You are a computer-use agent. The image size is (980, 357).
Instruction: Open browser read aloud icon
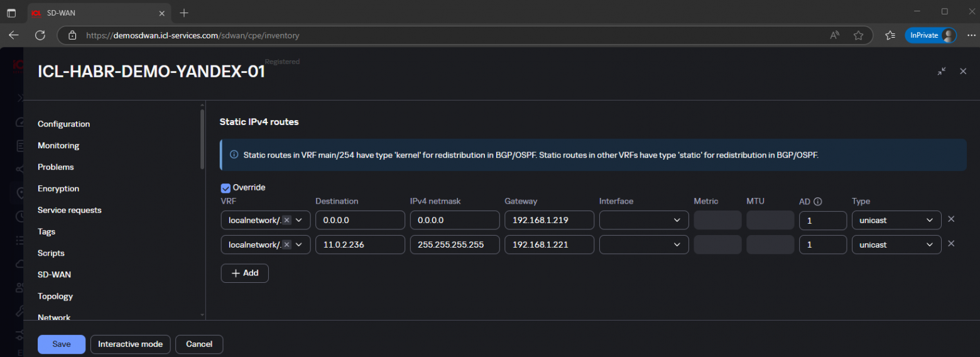pos(834,35)
